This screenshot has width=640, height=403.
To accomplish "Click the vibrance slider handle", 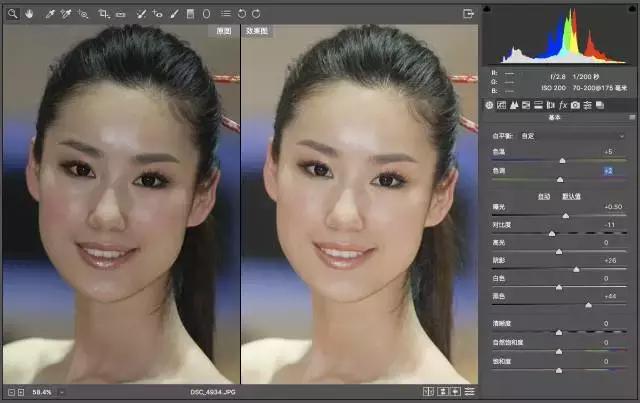I will coord(559,352).
